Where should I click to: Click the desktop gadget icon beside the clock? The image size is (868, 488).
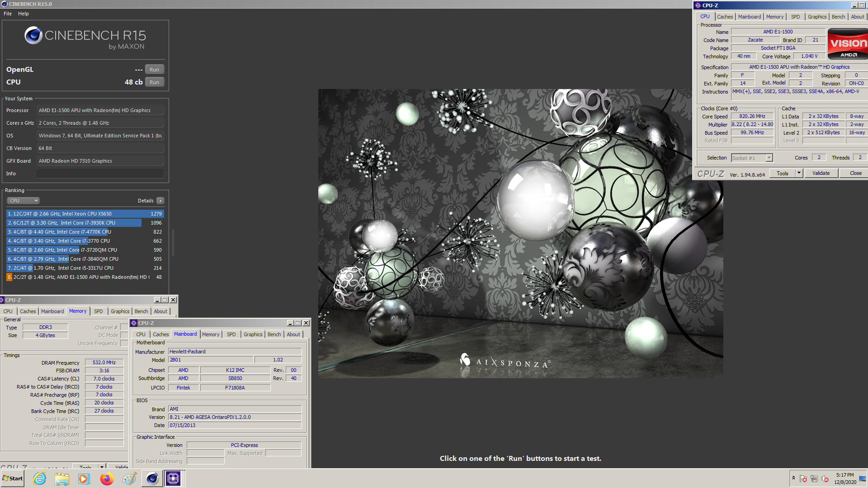click(863, 479)
